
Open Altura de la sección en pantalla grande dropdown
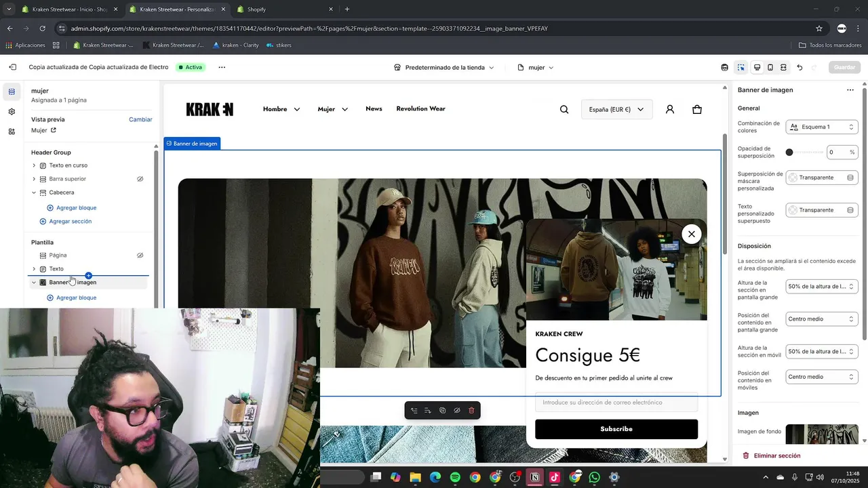(x=822, y=287)
